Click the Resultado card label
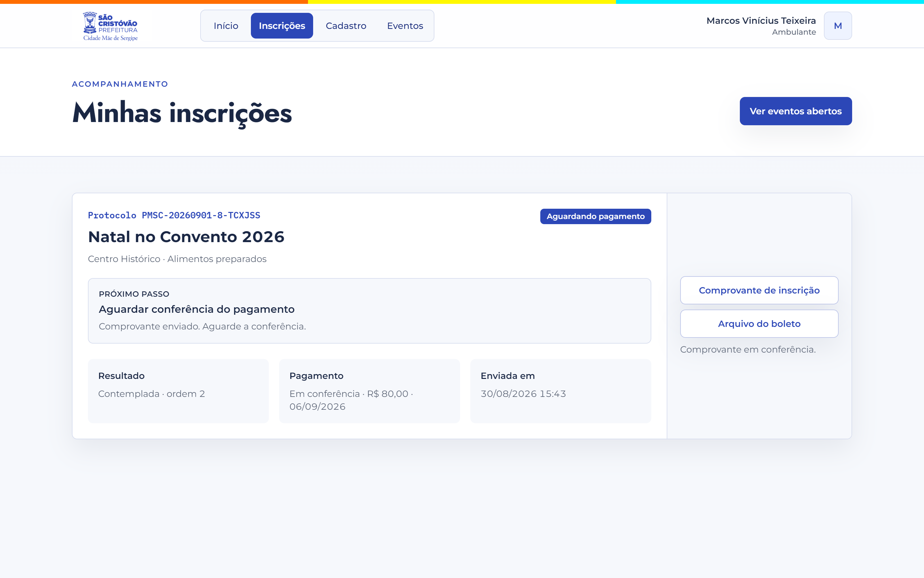 tap(121, 376)
